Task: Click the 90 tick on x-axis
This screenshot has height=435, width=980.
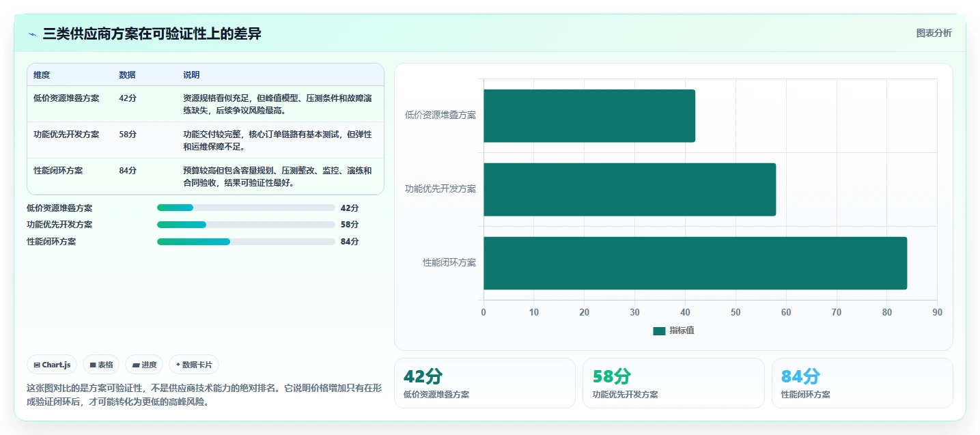Action: (x=937, y=313)
